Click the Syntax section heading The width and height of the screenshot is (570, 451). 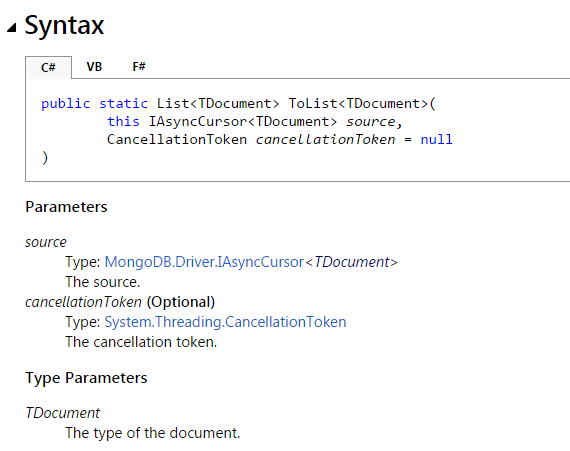pos(64,25)
